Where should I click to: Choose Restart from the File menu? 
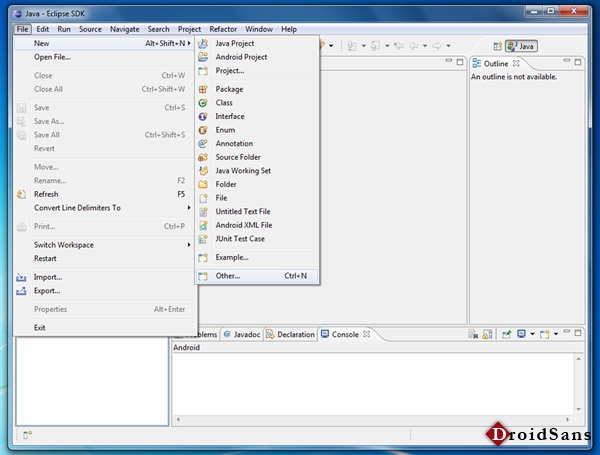click(x=104, y=259)
